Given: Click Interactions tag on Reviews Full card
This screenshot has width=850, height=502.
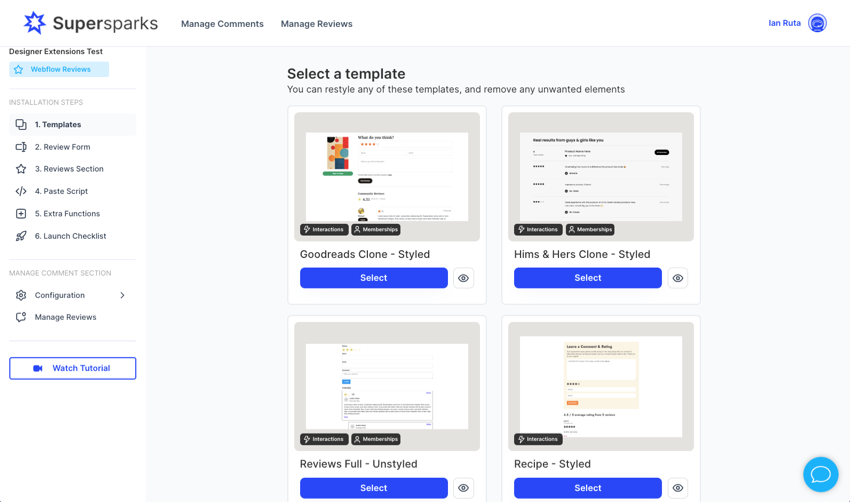Looking at the screenshot, I should click(x=324, y=439).
